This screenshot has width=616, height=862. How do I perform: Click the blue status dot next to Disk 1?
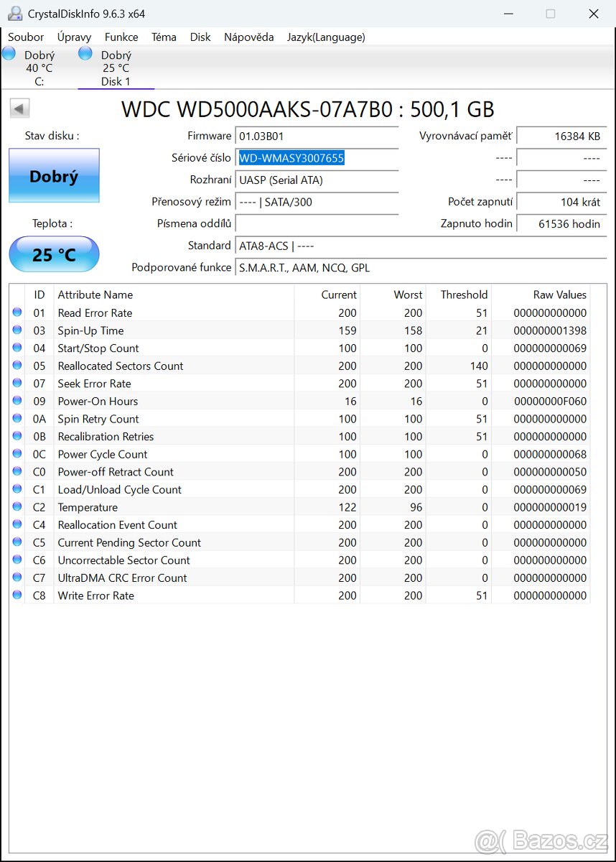[x=84, y=52]
